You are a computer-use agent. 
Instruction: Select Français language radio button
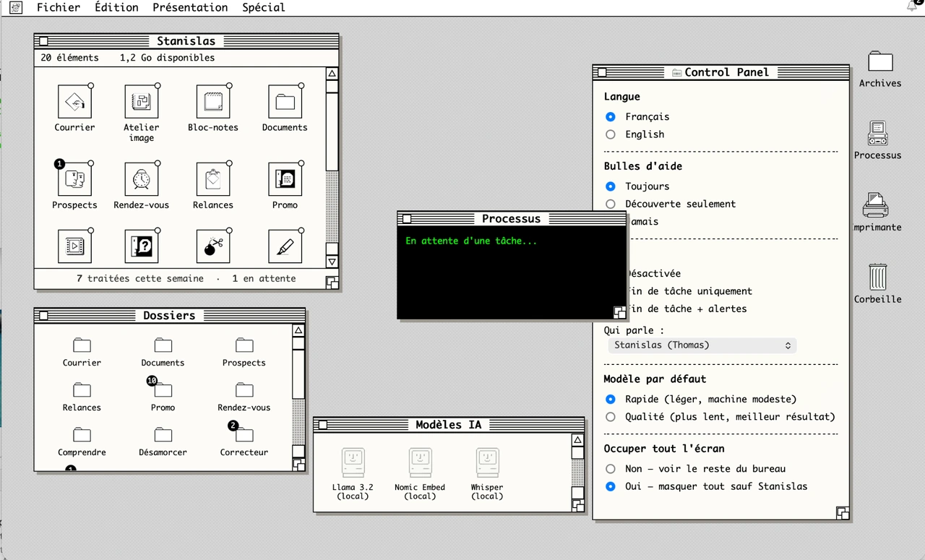[x=611, y=116]
